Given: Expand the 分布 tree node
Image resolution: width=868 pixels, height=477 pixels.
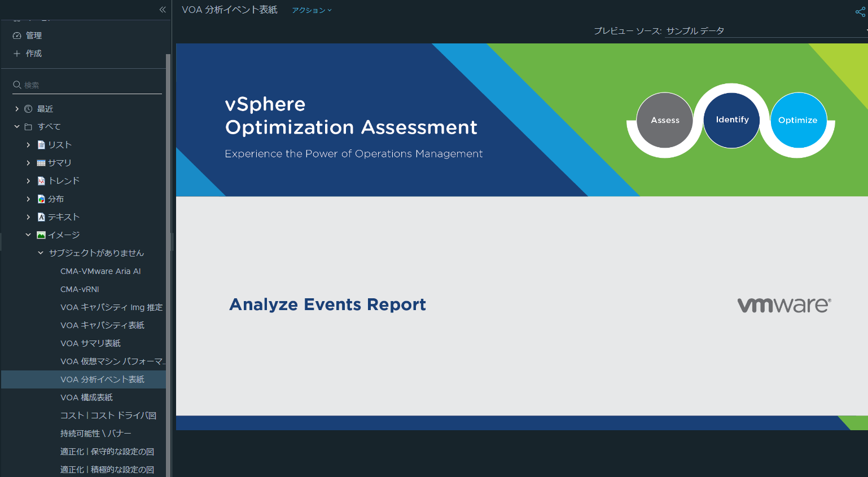Looking at the screenshot, I should 28,199.
